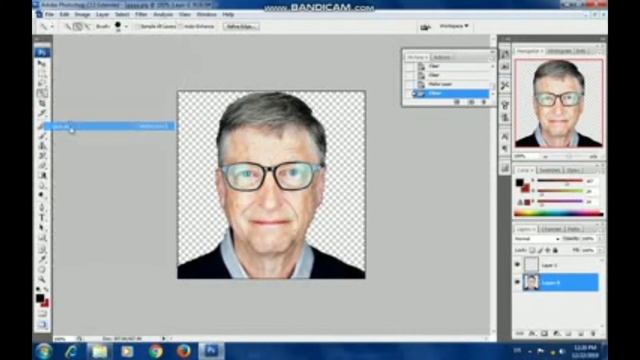Enable Sample All Layers checkbox

138,27
